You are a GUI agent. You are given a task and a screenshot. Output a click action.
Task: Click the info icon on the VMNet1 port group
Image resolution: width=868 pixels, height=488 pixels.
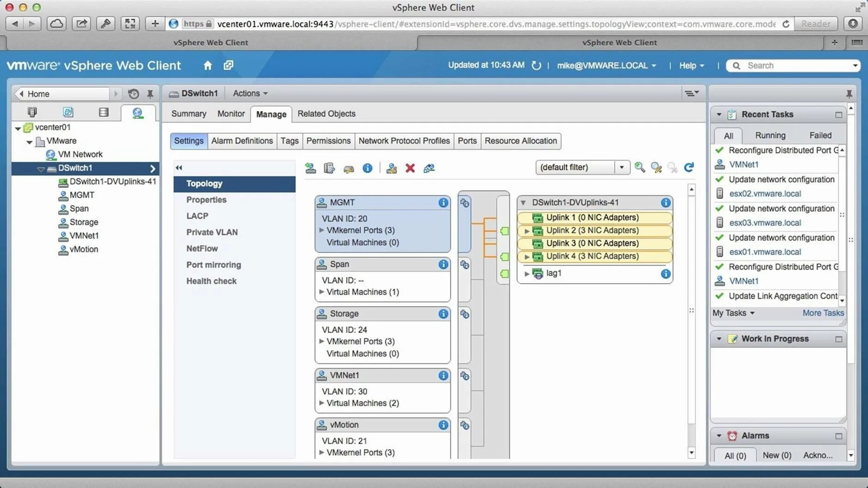[x=443, y=375]
